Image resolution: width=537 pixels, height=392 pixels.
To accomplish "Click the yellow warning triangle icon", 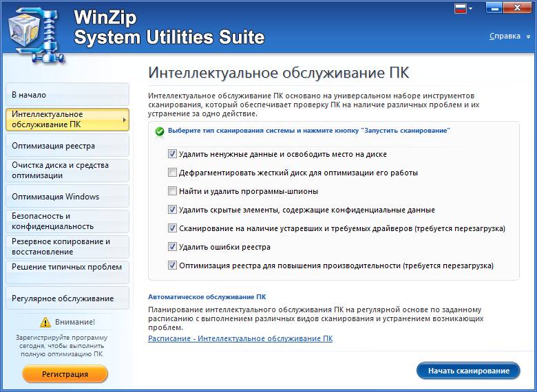I will tap(45, 322).
